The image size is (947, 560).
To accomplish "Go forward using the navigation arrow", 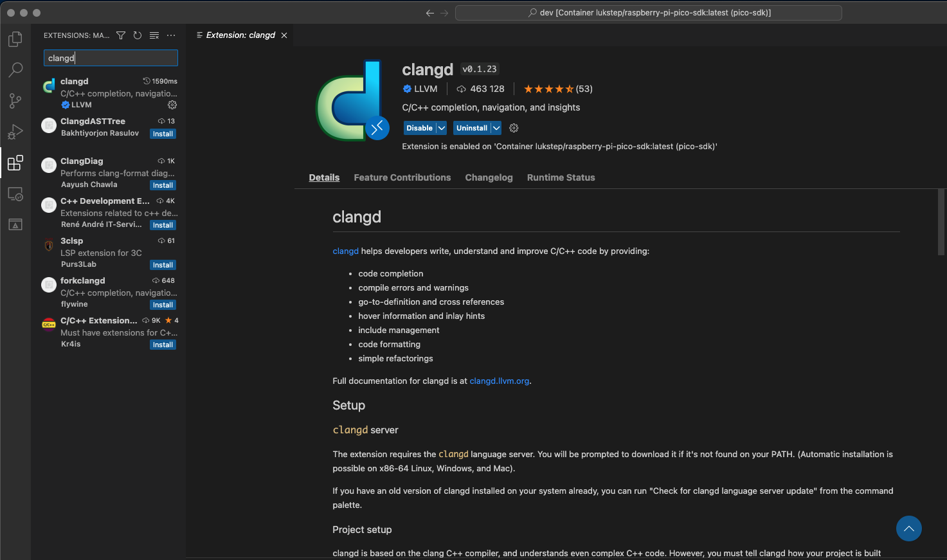I will coord(444,13).
